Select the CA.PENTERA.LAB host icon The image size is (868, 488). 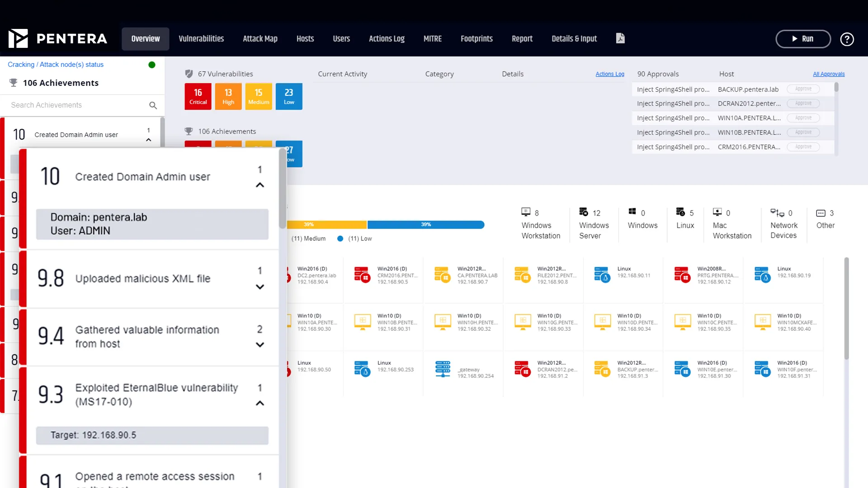click(x=442, y=275)
